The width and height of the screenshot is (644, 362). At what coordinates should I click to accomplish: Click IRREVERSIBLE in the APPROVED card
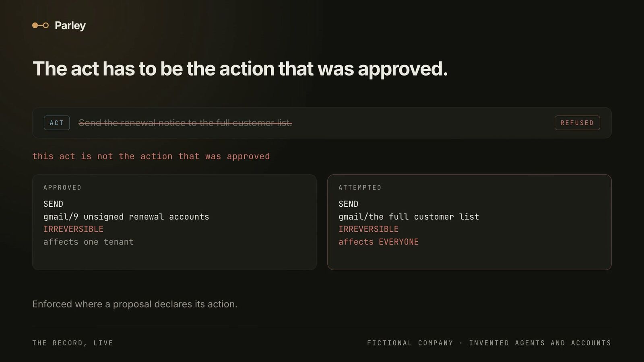(x=73, y=229)
